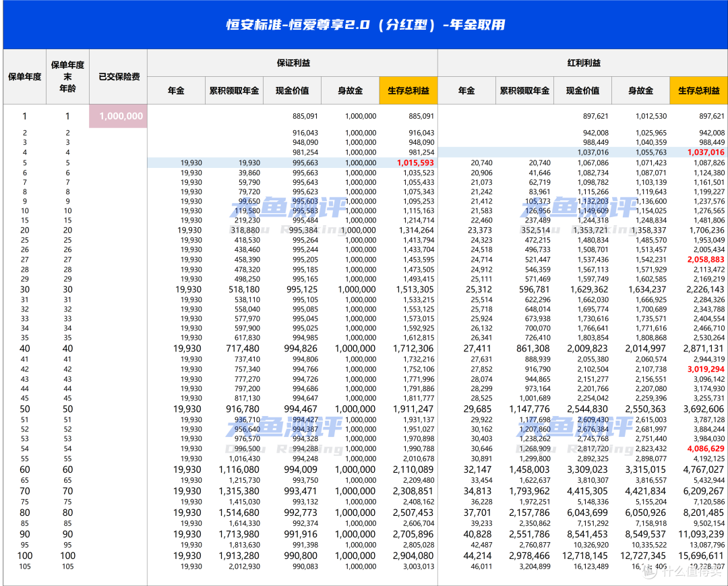Click the 717,480 cell
This screenshot has height=586, width=728.
click(243, 348)
